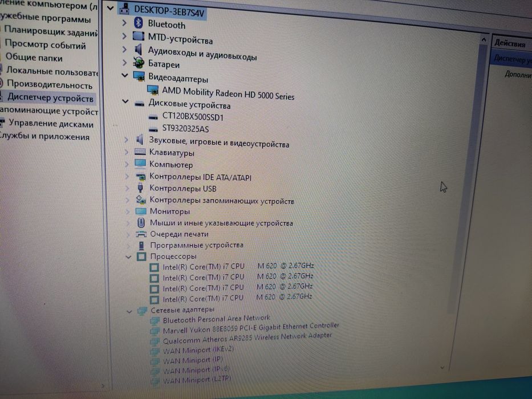
Task: Select Bluetooth Personal Area Network adapter
Action: [216, 319]
